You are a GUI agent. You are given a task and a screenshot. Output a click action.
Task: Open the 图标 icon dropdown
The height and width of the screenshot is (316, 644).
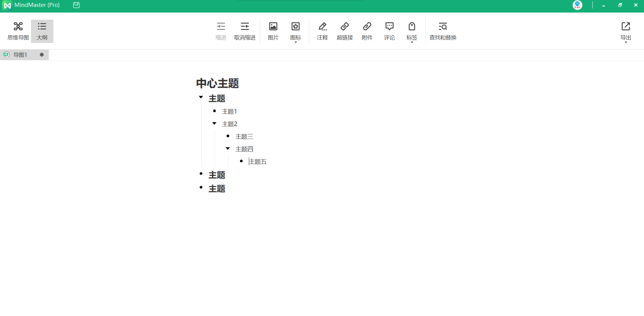coord(296,32)
